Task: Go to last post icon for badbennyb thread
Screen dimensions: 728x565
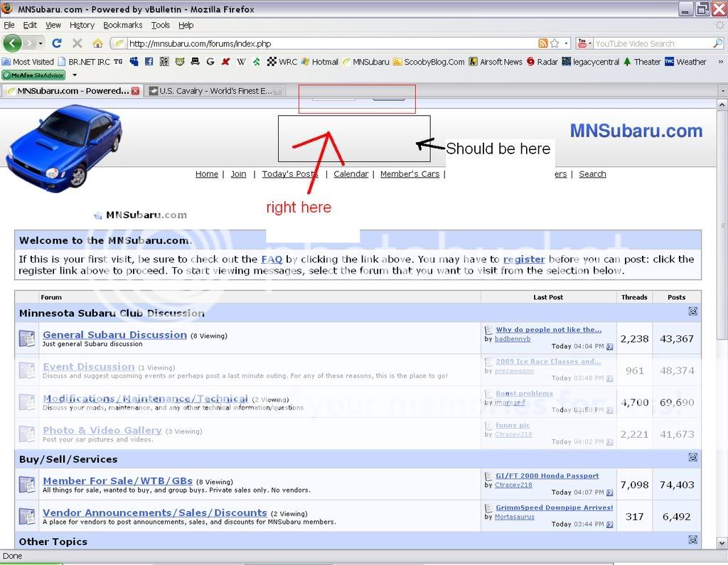Action: click(609, 346)
